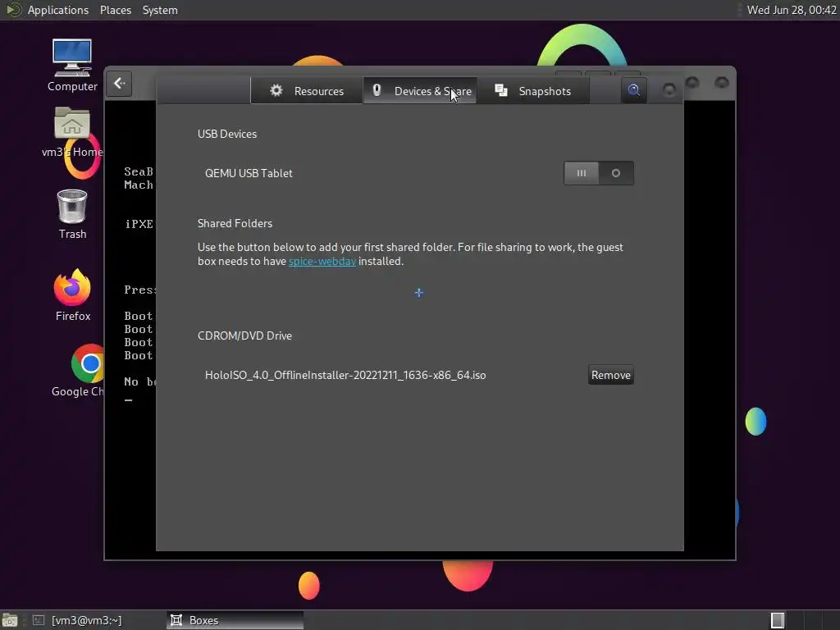The image size is (840, 630).
Task: Click the mouse icon on Devices tab
Action: click(377, 90)
